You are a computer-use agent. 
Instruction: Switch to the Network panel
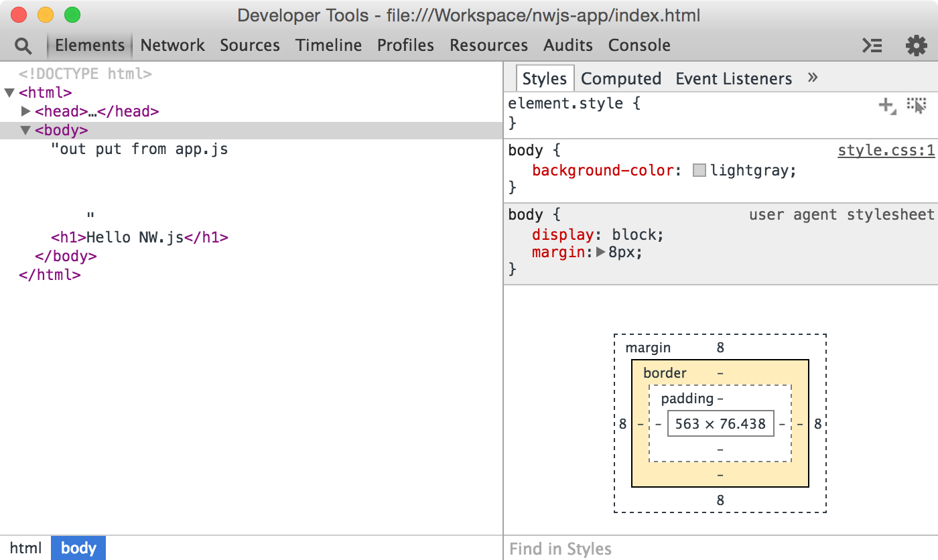tap(172, 46)
